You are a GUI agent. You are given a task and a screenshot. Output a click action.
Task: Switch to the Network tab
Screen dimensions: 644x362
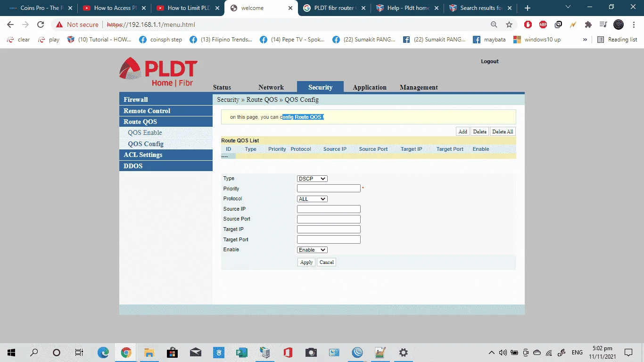271,87
